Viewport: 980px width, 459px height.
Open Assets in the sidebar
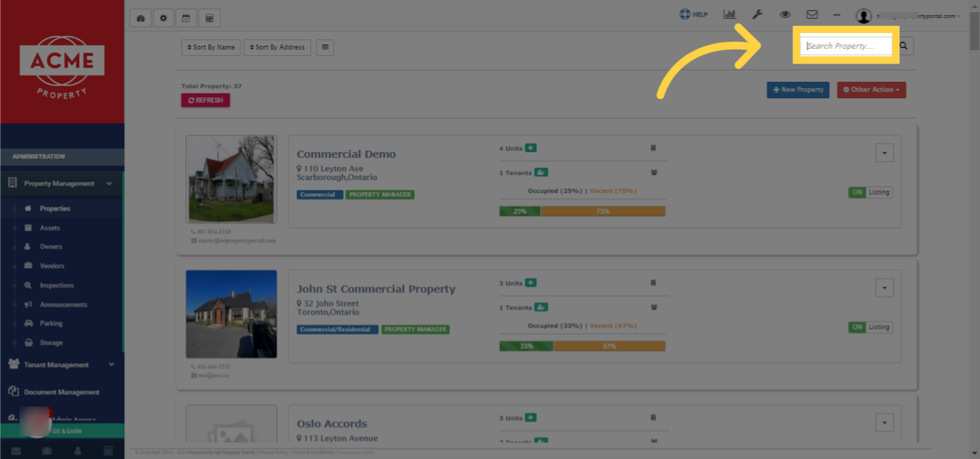[x=50, y=228]
